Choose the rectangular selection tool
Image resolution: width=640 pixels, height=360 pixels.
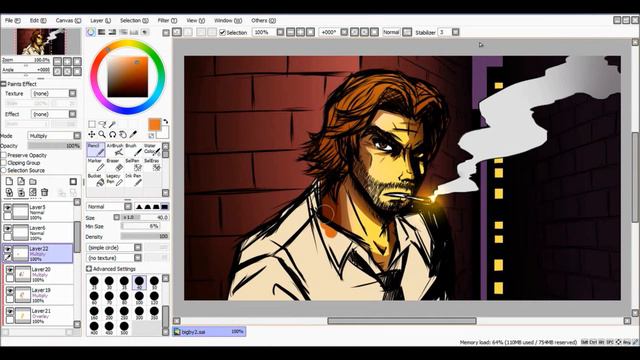click(x=92, y=124)
